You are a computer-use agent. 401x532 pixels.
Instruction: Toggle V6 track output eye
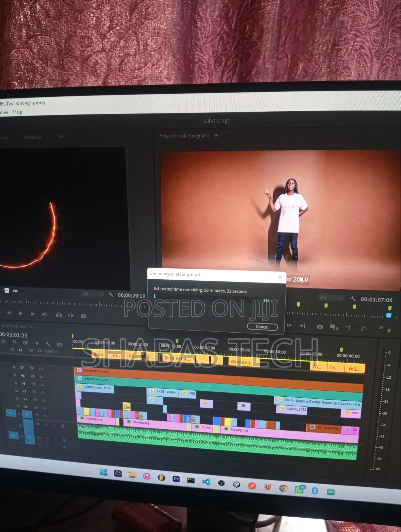click(42, 377)
